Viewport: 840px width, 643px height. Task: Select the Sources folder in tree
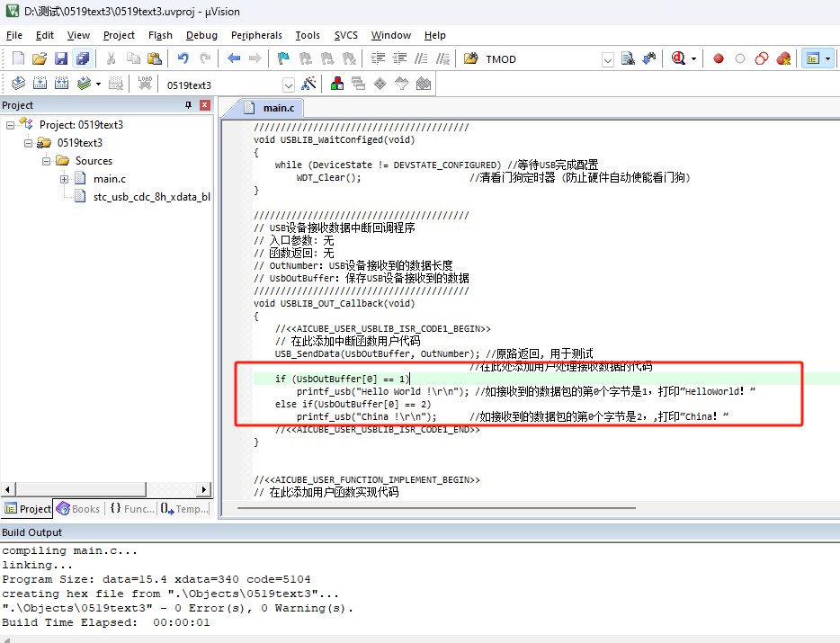point(94,161)
